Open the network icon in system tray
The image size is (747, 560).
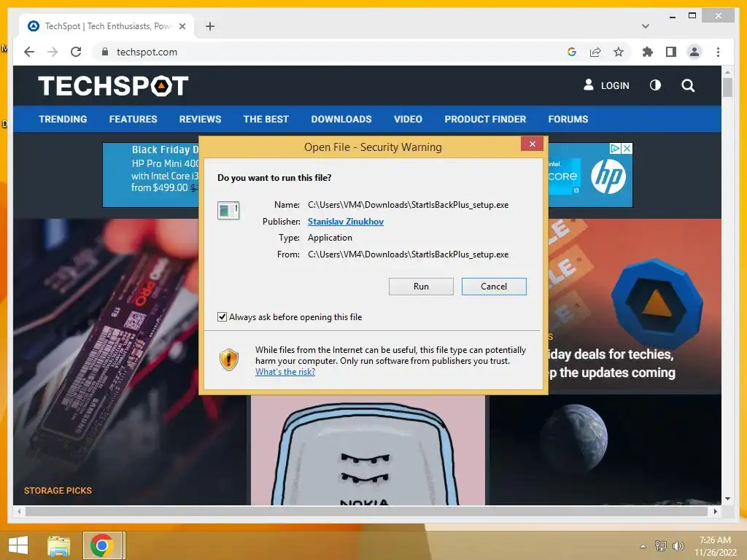click(x=661, y=545)
